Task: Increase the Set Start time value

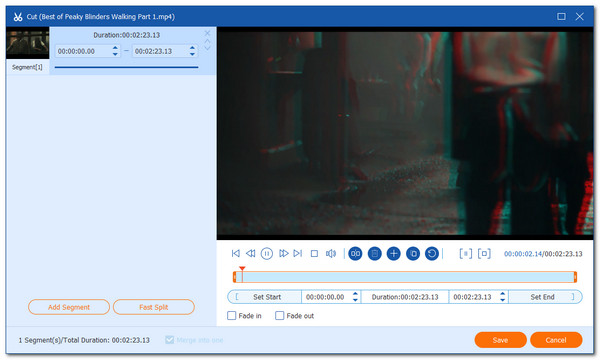Action: pyautogui.click(x=355, y=294)
